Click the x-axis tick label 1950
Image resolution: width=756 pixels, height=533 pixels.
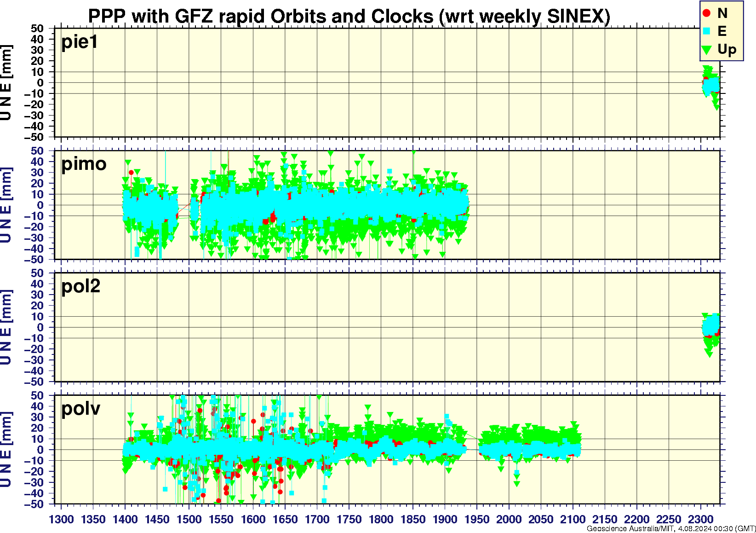click(x=477, y=519)
